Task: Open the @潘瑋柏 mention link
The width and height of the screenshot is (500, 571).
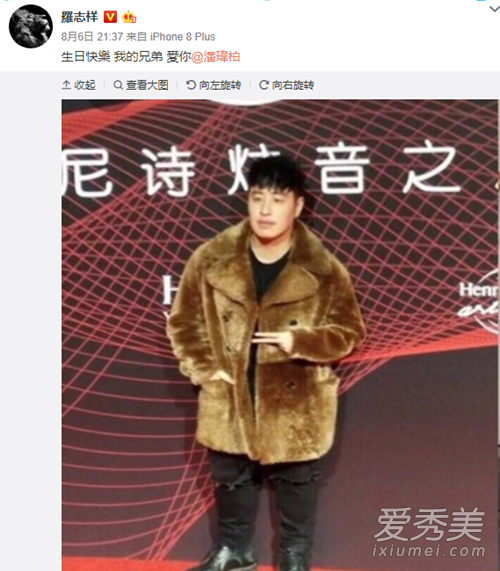Action: click(x=216, y=57)
